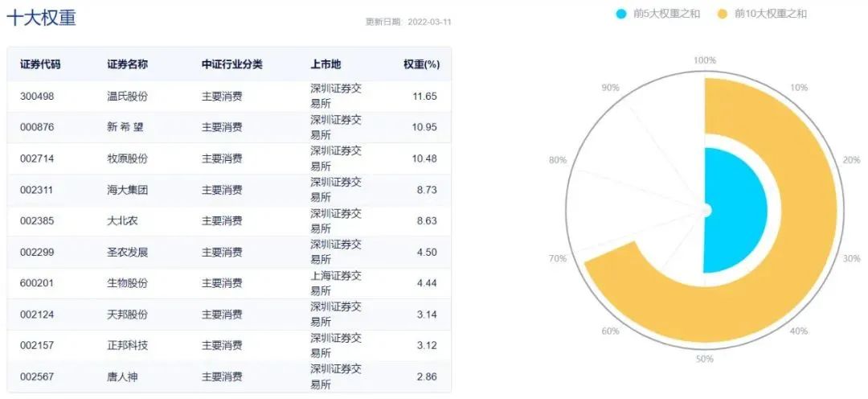Sort by the 证券代码 column header

pos(40,64)
